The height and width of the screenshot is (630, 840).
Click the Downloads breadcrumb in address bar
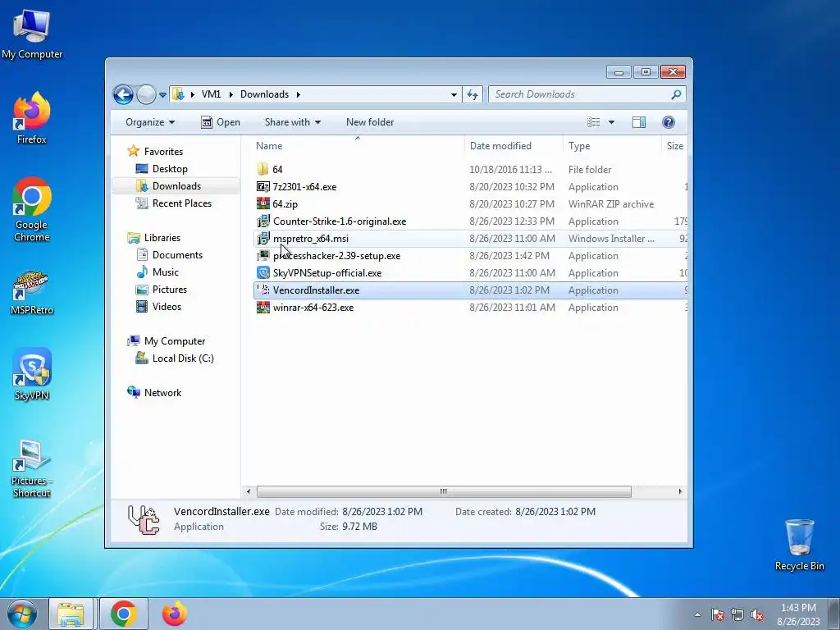pos(264,94)
